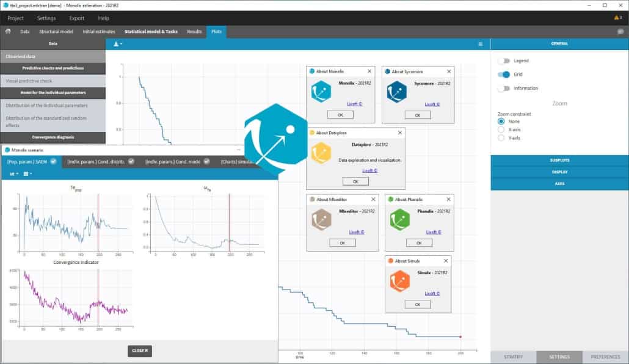This screenshot has height=364, width=629.
Task: Toggle the Legend switch
Action: tap(504, 60)
